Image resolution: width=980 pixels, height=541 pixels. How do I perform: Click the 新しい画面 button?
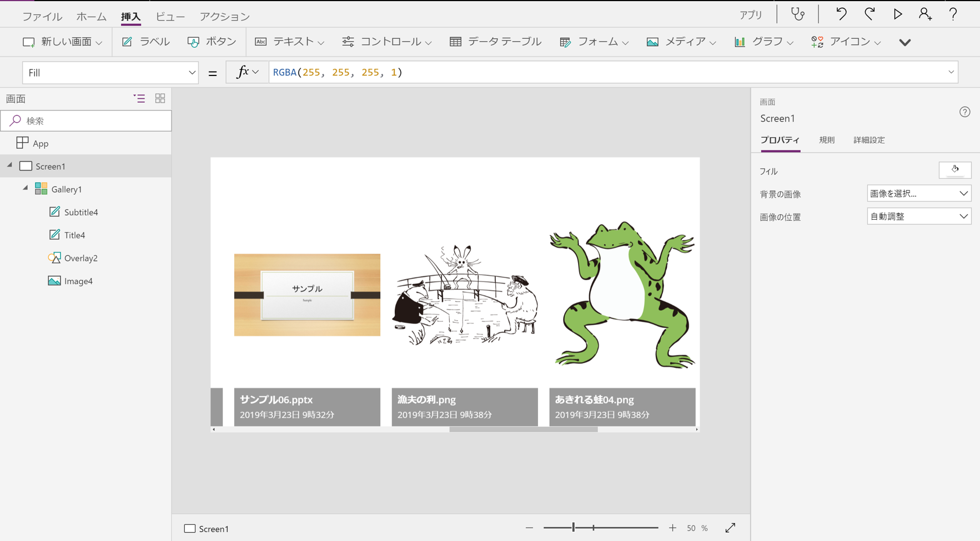point(62,42)
